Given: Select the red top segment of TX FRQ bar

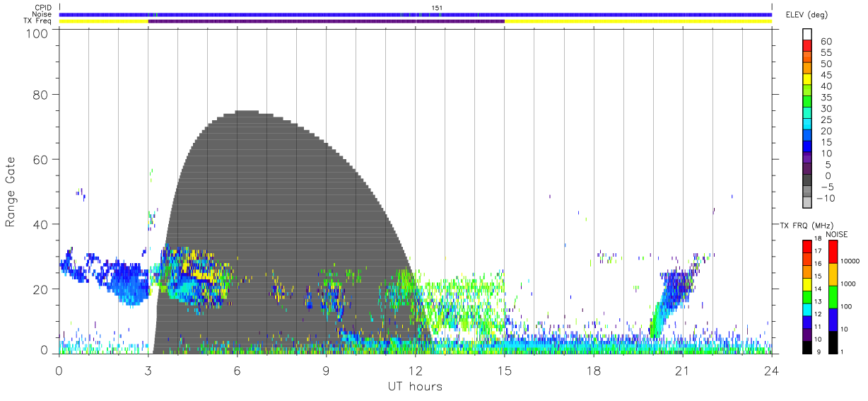Looking at the screenshot, I should (807, 245).
